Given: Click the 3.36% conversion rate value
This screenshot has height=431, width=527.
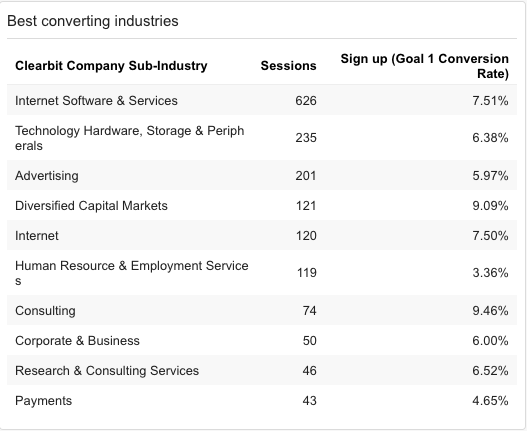Looking at the screenshot, I should coord(490,273).
